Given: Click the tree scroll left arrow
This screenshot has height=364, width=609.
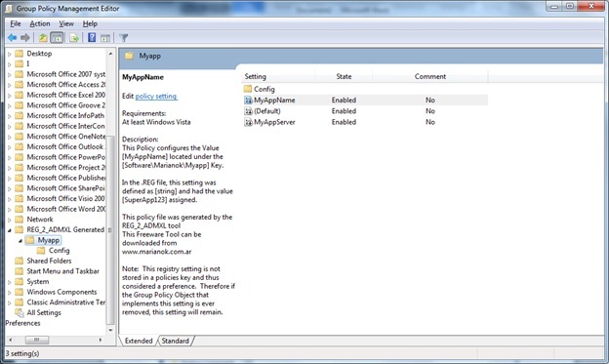Looking at the screenshot, I should tap(10, 340).
